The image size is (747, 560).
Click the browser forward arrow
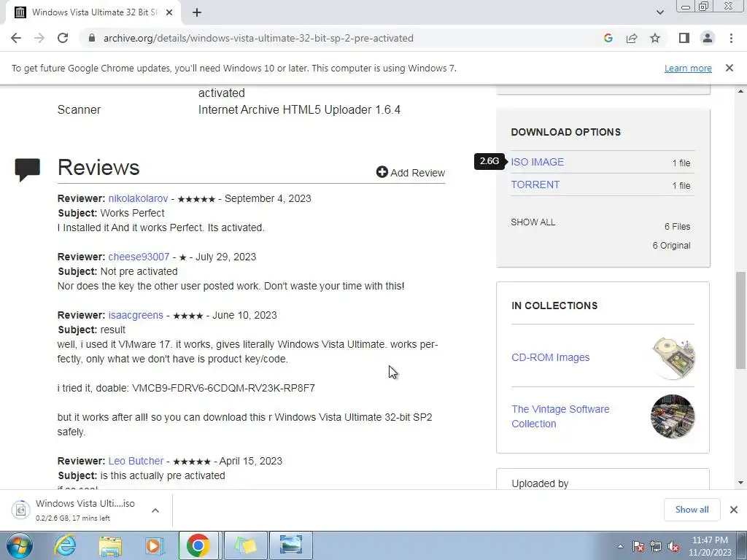[x=39, y=38]
